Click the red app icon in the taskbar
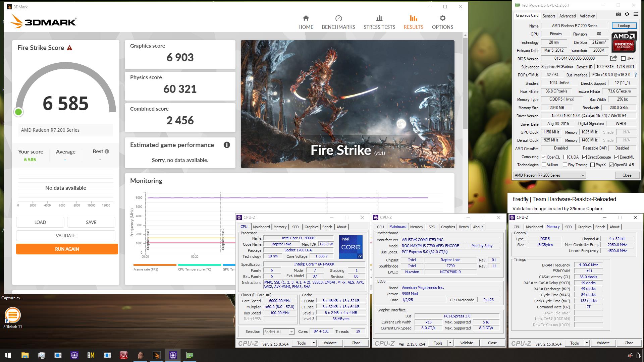Viewport: 644px width, 362px height. 123,355
